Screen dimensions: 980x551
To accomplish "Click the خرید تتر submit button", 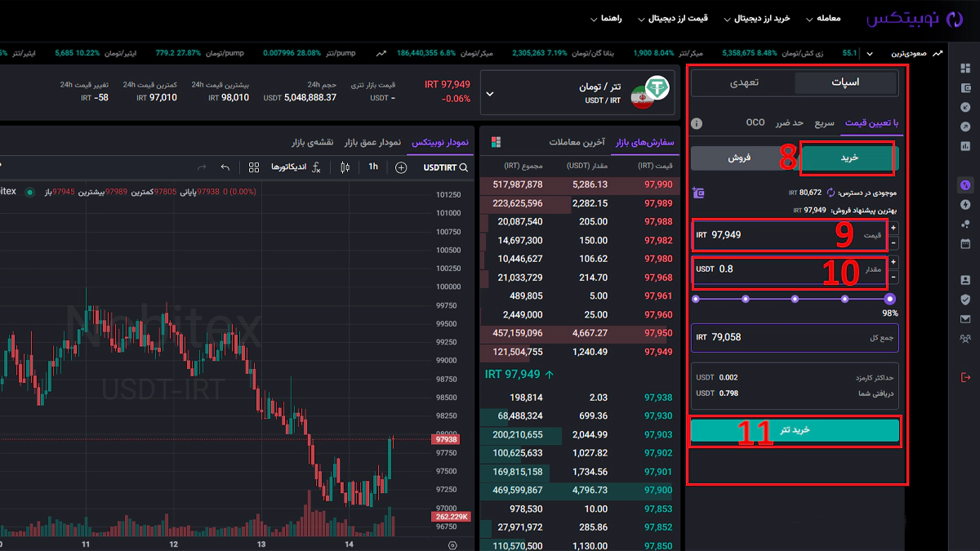I will tap(795, 429).
